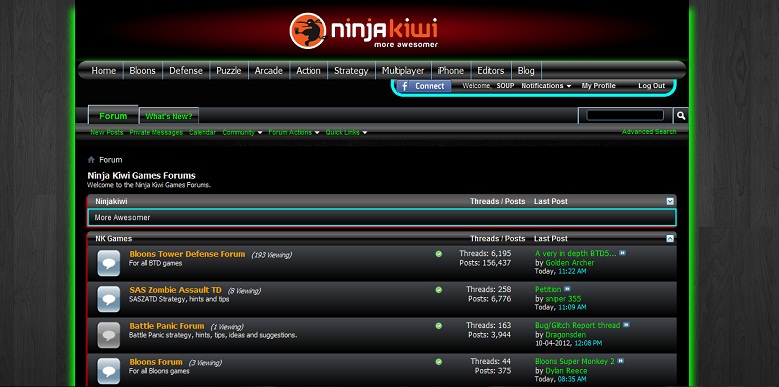
Task: Open the Petition thread
Action: coord(548,289)
